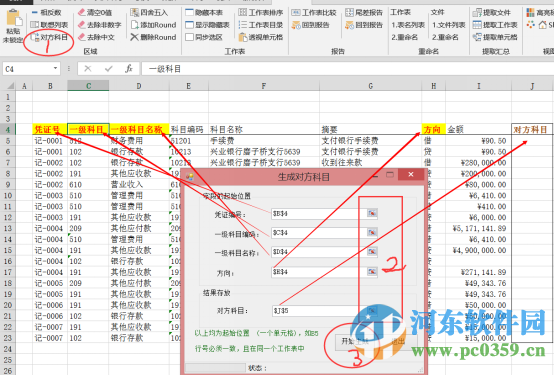
Task: Click 1.文件列表 under 文件 rename
Action: (448, 25)
